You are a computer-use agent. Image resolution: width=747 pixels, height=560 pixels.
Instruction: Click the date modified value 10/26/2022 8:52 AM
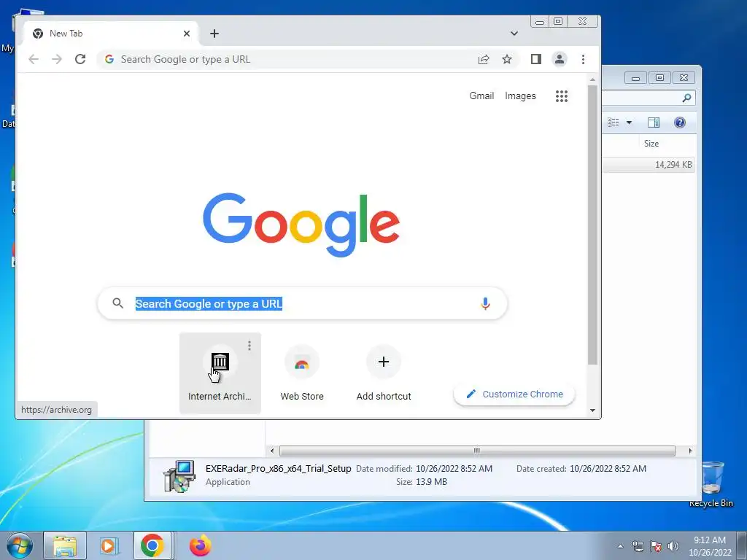454,469
